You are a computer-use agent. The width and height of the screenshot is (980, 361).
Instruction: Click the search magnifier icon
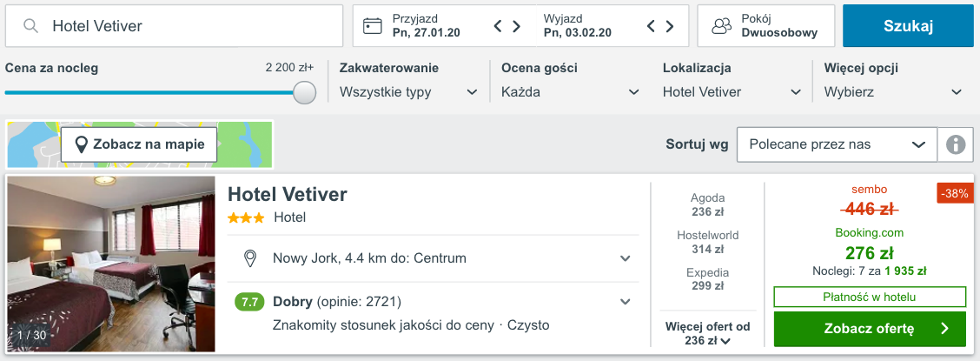30,25
